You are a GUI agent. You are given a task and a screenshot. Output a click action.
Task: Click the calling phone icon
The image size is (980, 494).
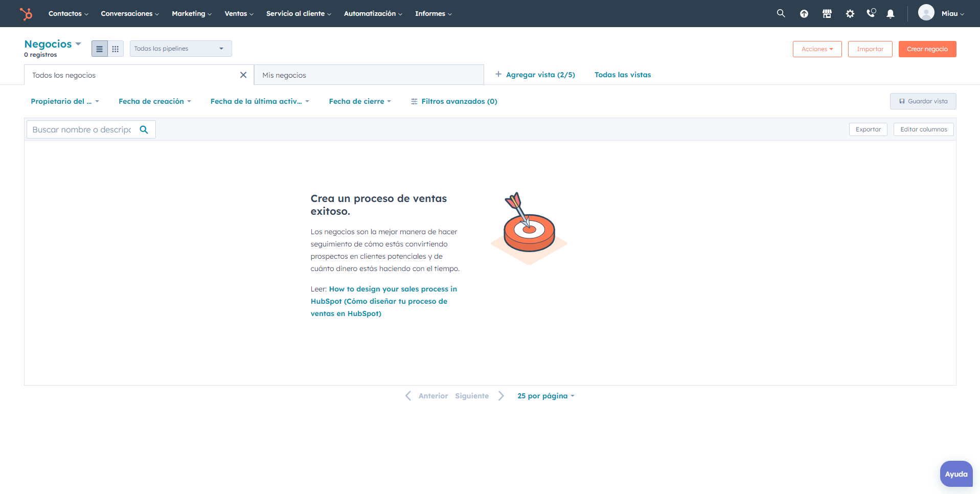(x=870, y=13)
